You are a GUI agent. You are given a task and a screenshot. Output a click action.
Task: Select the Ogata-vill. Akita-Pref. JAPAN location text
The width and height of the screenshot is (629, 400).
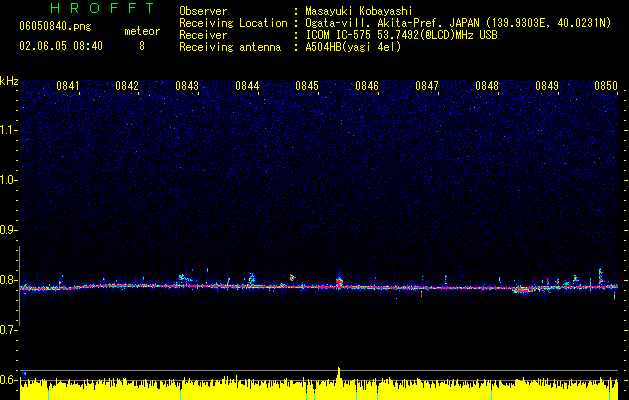tap(458, 23)
